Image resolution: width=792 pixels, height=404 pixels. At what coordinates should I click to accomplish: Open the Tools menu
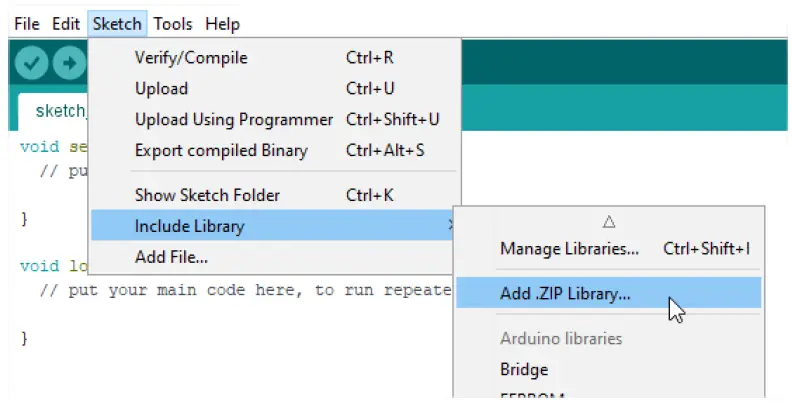pos(173,23)
